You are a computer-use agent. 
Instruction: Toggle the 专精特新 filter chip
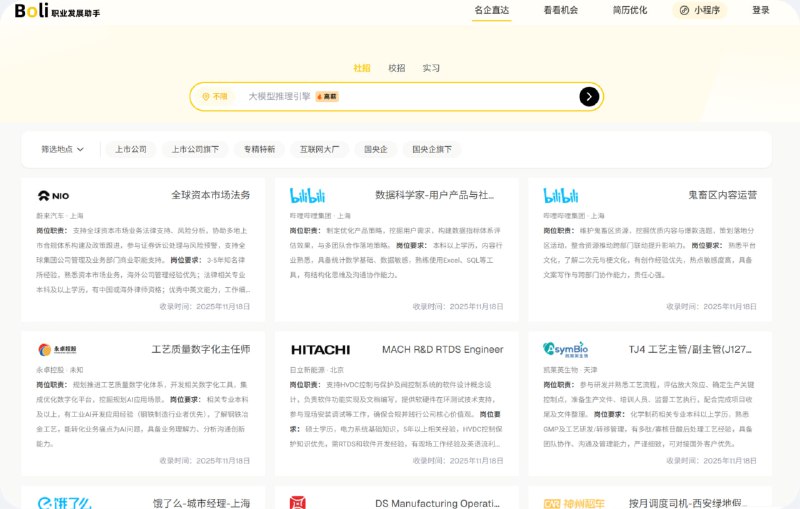(259, 149)
